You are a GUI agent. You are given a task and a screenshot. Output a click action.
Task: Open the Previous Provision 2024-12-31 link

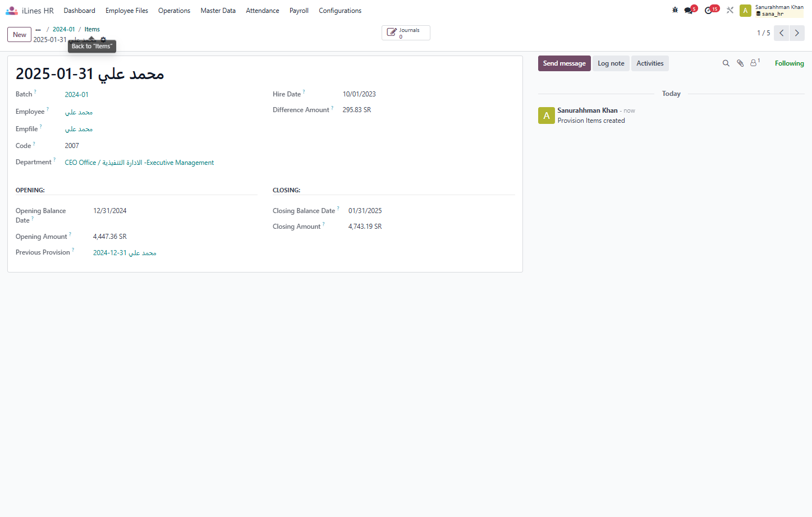click(x=125, y=253)
